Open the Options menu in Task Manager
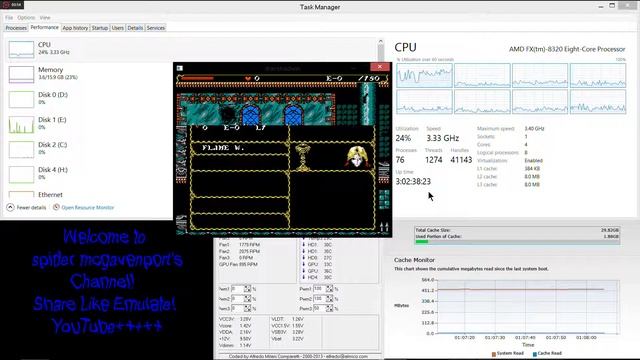 (26, 18)
